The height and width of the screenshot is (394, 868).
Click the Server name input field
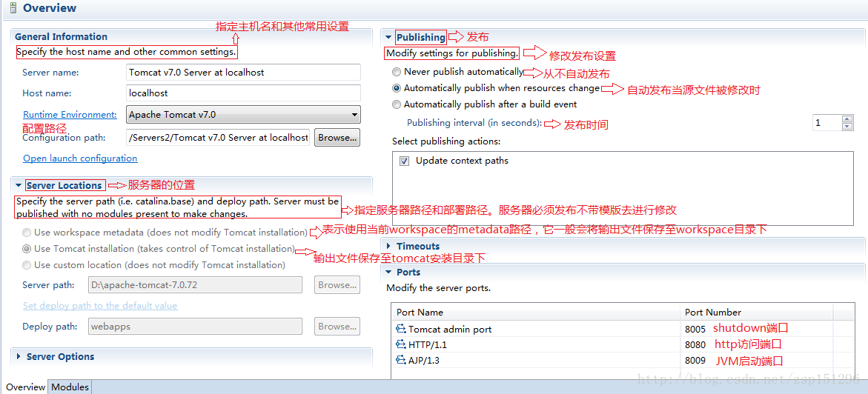click(244, 72)
